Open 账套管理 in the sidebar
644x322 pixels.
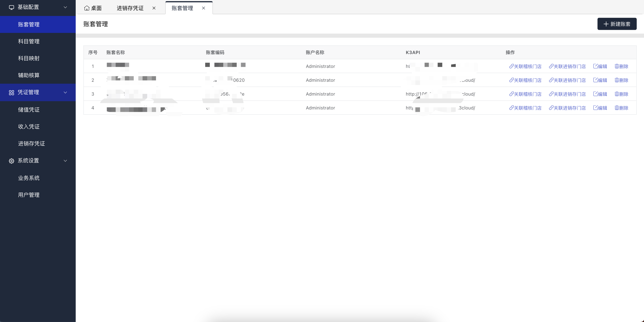coord(38,24)
